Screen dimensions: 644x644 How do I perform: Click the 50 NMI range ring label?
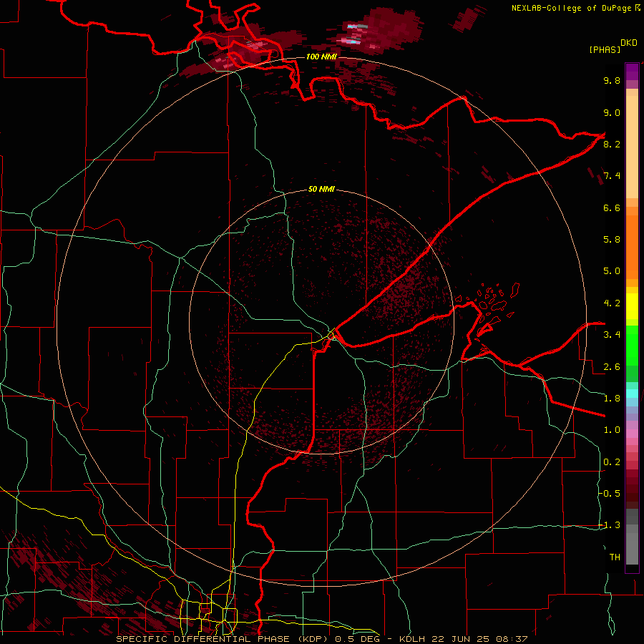tap(321, 190)
